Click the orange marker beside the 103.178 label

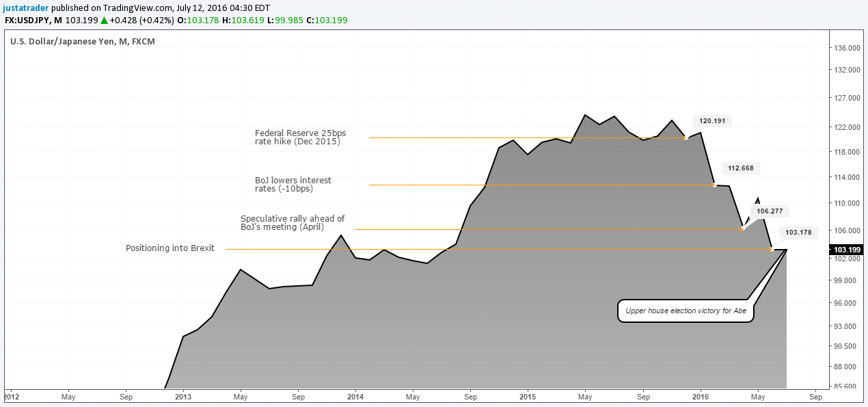(772, 249)
